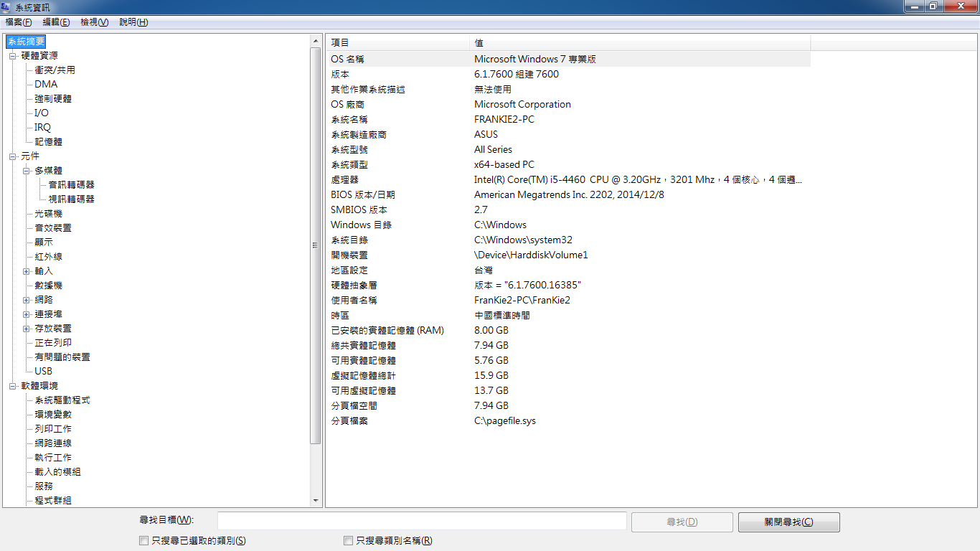This screenshot has width=980, height=551.
Task: Select the 處理器 row
Action: [x=569, y=179]
